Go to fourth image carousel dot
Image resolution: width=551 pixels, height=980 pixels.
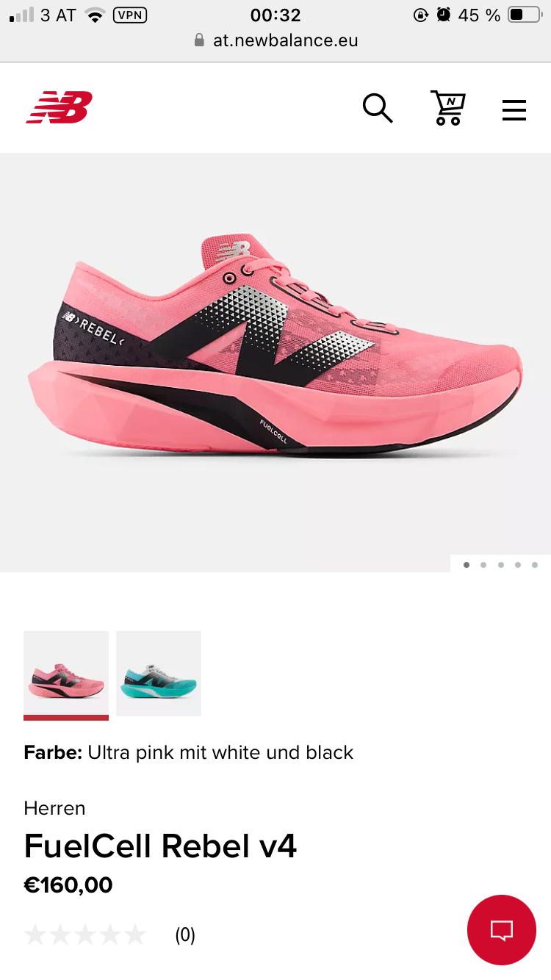point(518,565)
